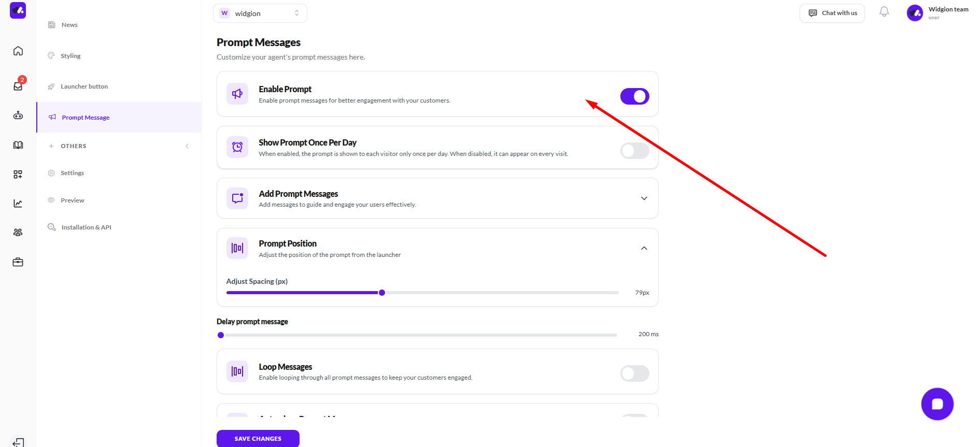980x447 pixels.
Task: Click the robot agent icon in sidebar
Action: click(x=18, y=116)
